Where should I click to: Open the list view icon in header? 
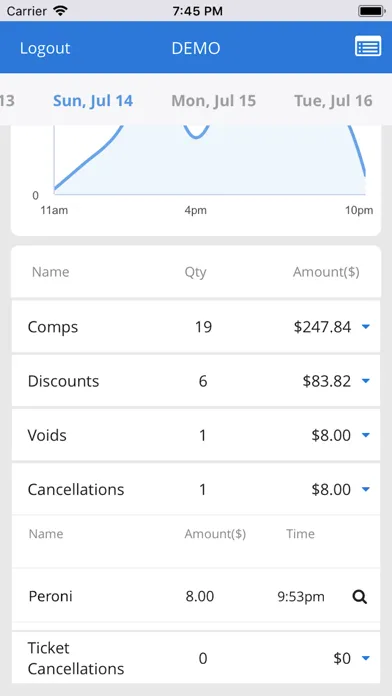[368, 46]
